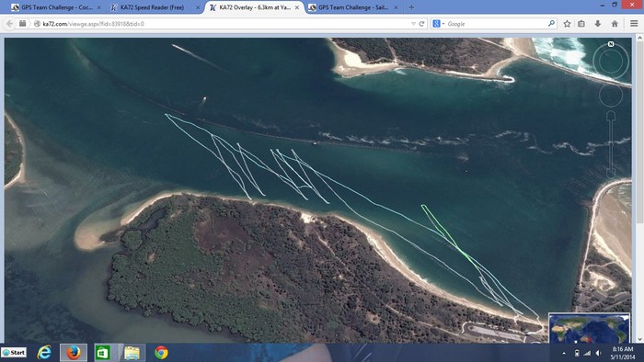Click the Windows Start button
The width and height of the screenshot is (644, 362).
coord(14,353)
